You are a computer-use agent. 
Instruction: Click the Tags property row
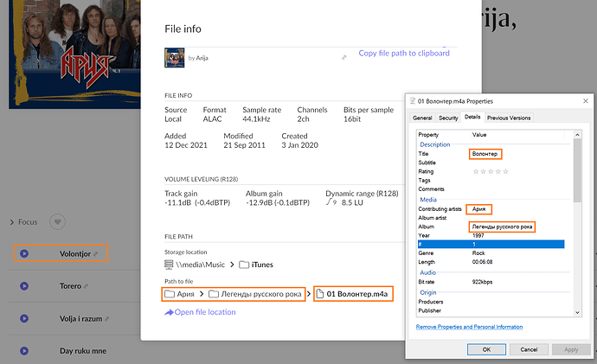tap(491, 181)
